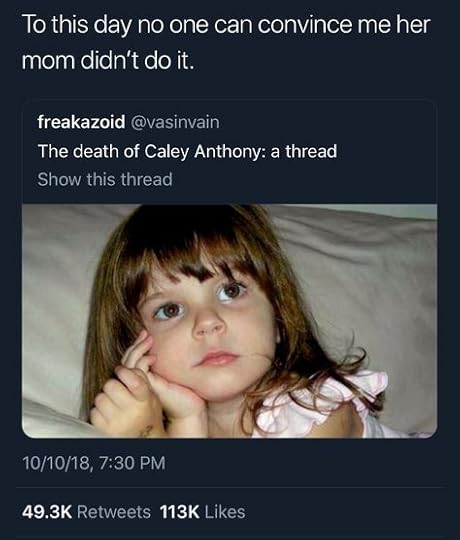Select the words 'Caley Anthony' in quoted tweet
Screen dimensions: 460x540
(x=202, y=152)
